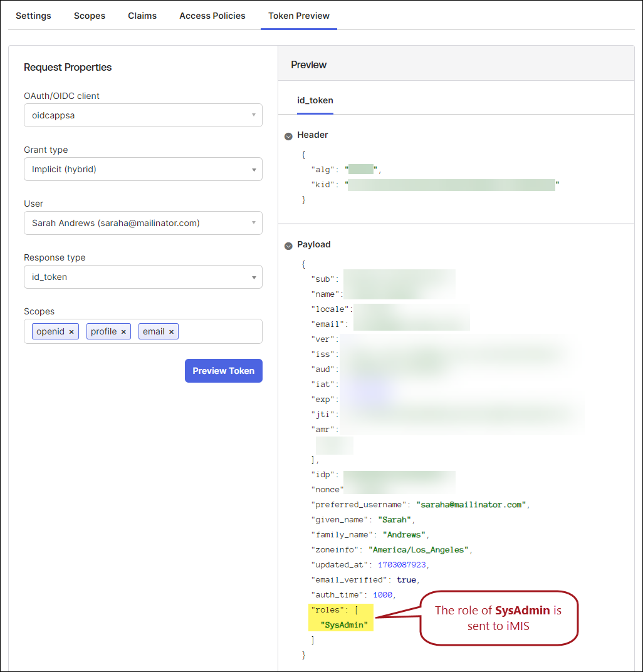The width and height of the screenshot is (643, 672).
Task: Open the User dropdown showing Sarah Andrews
Action: coord(143,223)
